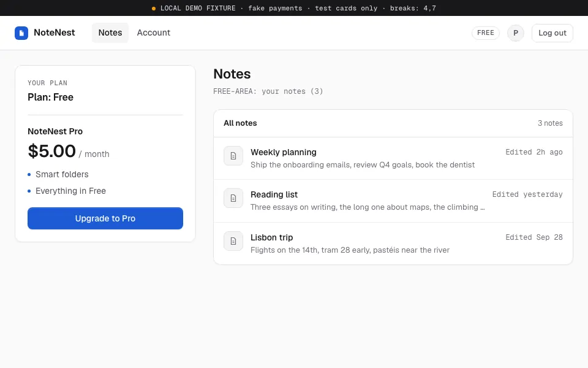Click the Notes page heading
Image resolution: width=588 pixels, height=368 pixels.
pos(232,74)
